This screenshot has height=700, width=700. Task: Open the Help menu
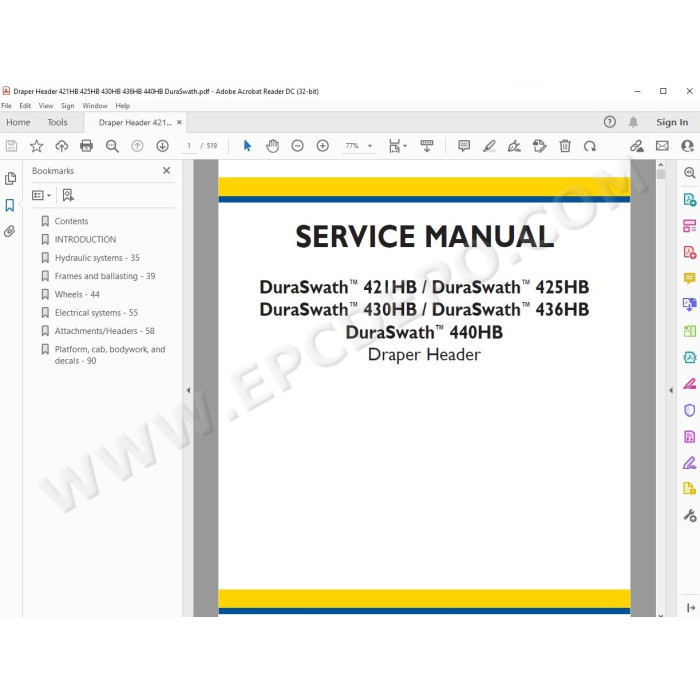123,106
